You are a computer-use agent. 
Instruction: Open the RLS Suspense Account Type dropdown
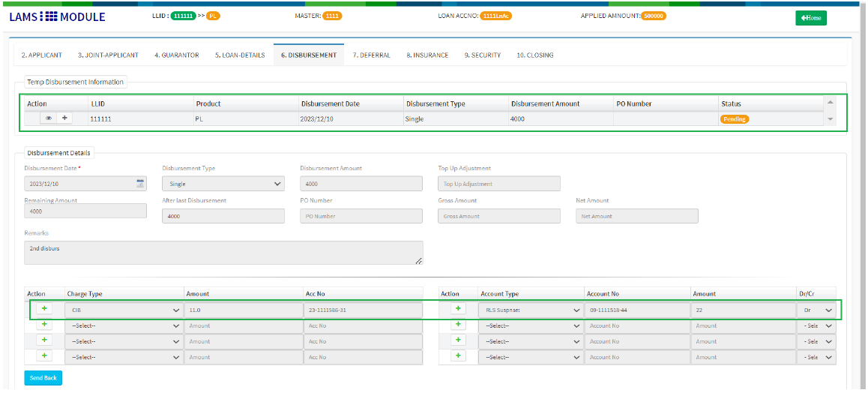[532, 310]
